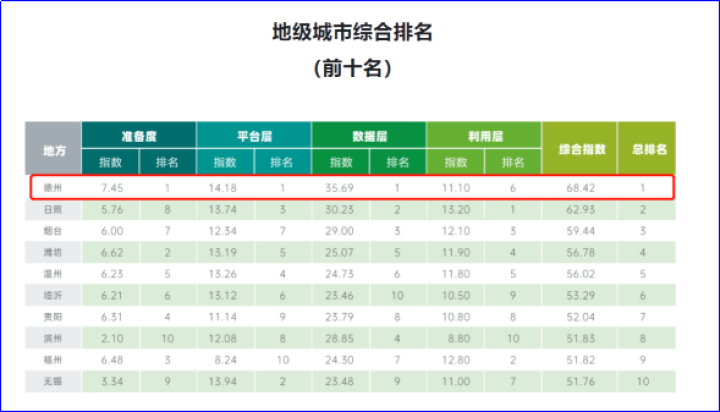The width and height of the screenshot is (720, 412).
Task: Select the 温州 city name cell
Action: (53, 274)
